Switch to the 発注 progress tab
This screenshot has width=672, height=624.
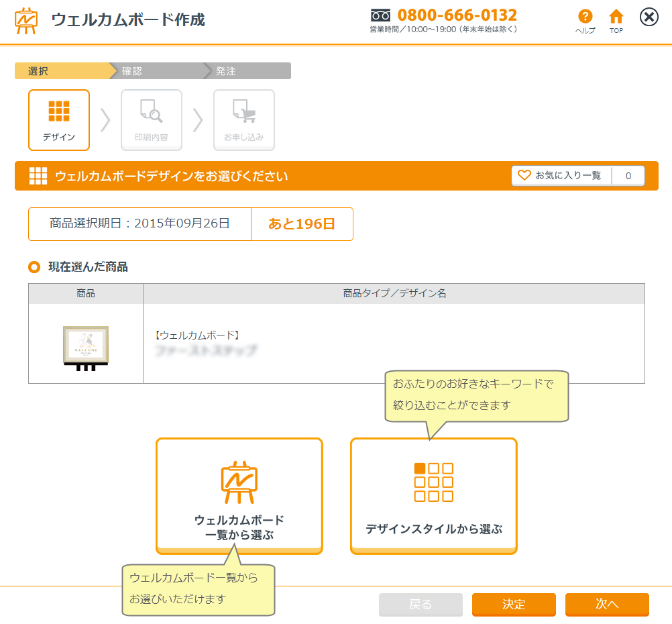[x=248, y=71]
